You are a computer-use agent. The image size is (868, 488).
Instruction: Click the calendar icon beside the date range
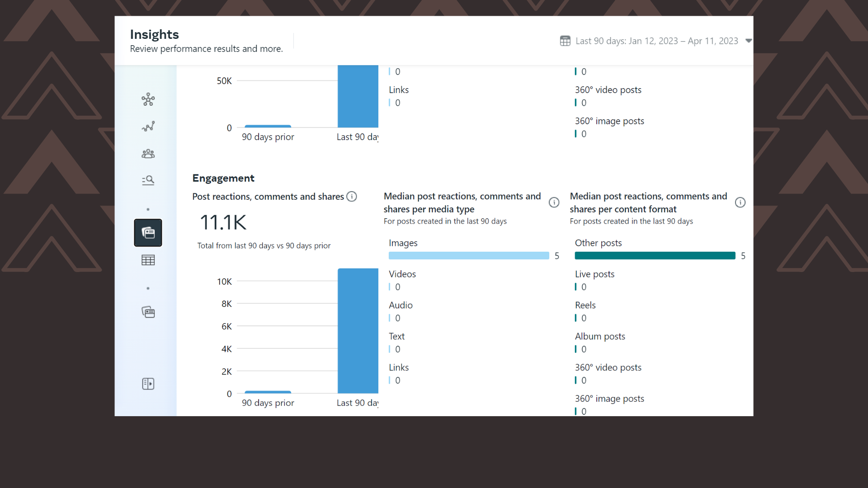pos(565,41)
